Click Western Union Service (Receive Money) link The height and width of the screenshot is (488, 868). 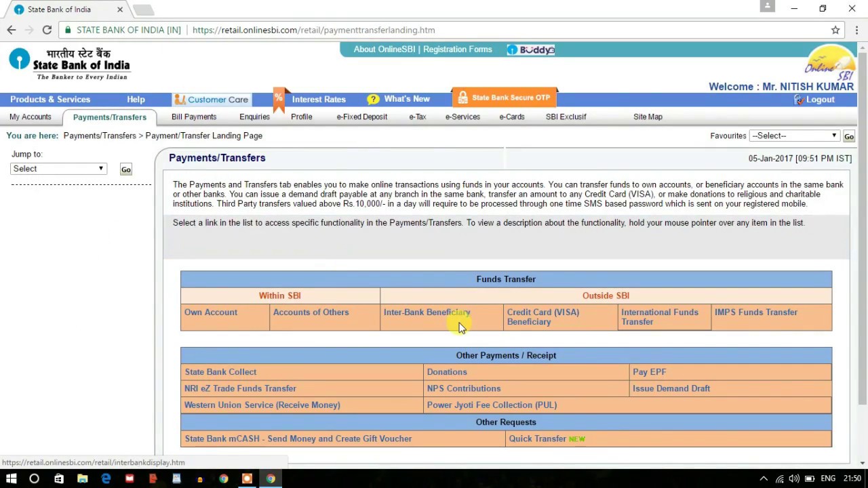click(x=262, y=405)
